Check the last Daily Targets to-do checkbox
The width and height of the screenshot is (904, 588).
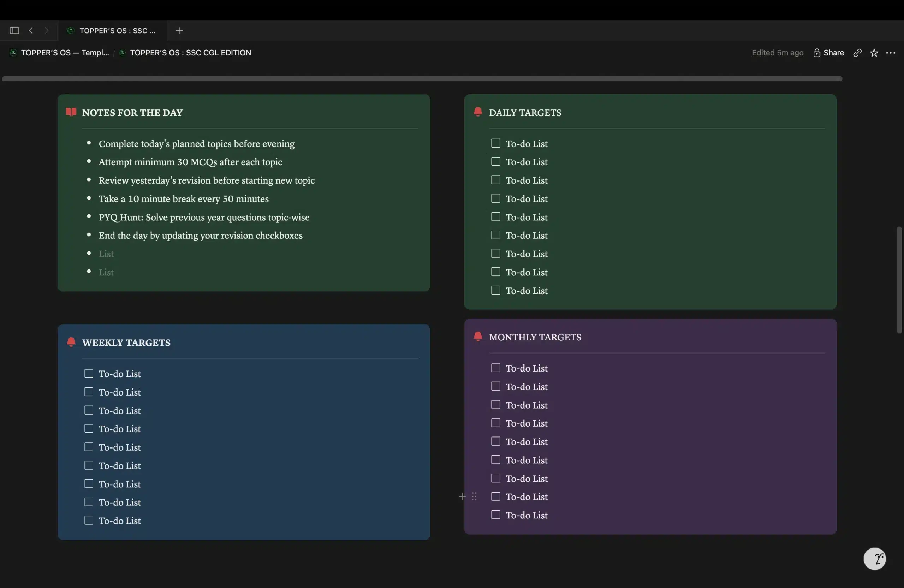[495, 290]
